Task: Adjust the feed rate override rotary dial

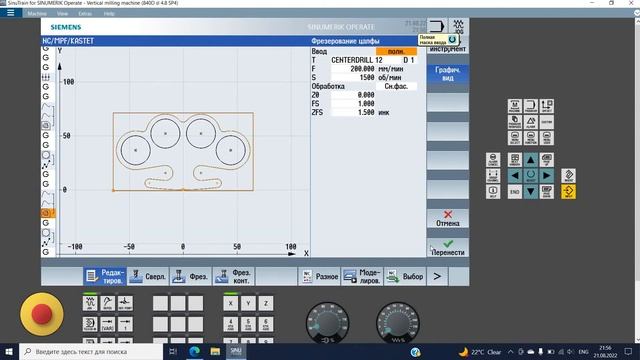Action: pyautogui.click(x=398, y=322)
